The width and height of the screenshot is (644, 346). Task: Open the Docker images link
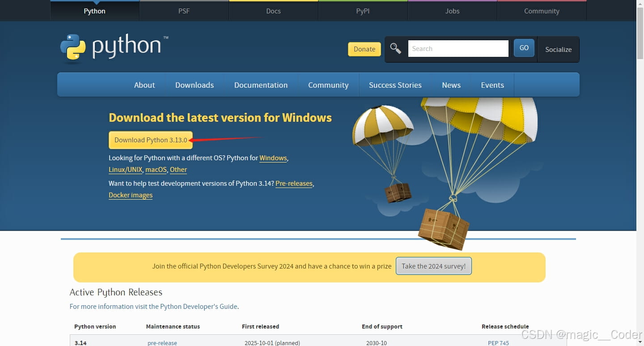(x=131, y=195)
